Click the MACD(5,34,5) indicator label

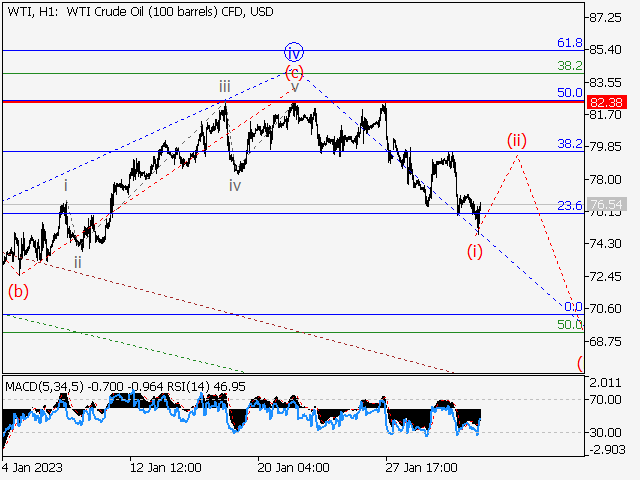point(44,387)
